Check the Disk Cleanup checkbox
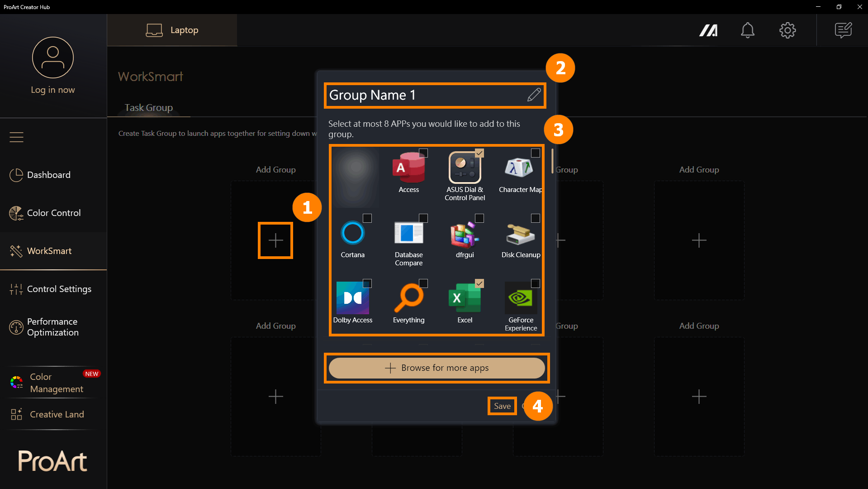 536,218
